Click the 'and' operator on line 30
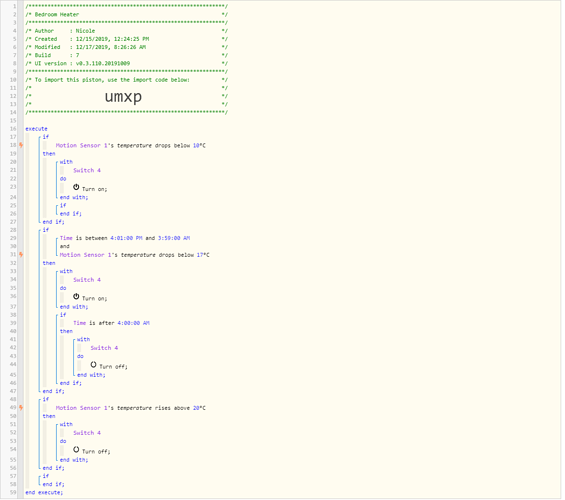Image resolution: width=565 pixels, height=500 pixels. (64, 246)
